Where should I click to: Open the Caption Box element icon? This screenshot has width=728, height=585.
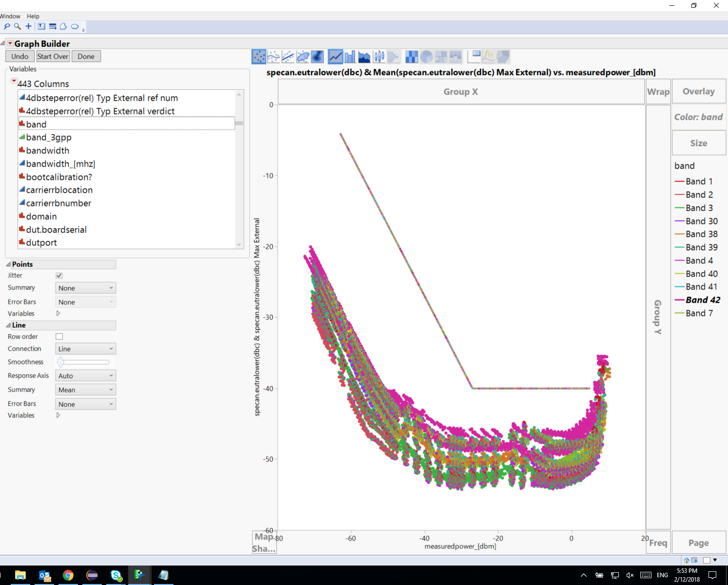pyautogui.click(x=474, y=56)
